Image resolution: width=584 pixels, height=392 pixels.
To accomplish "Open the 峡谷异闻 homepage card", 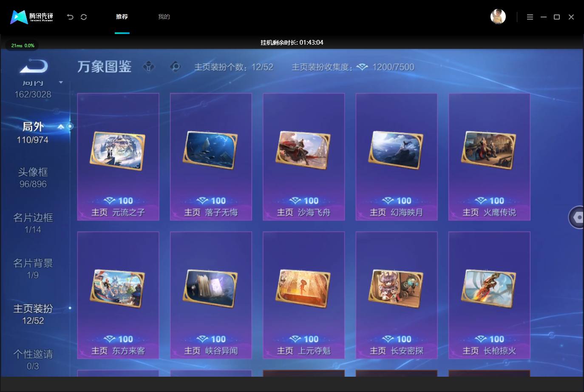I will coord(211,295).
